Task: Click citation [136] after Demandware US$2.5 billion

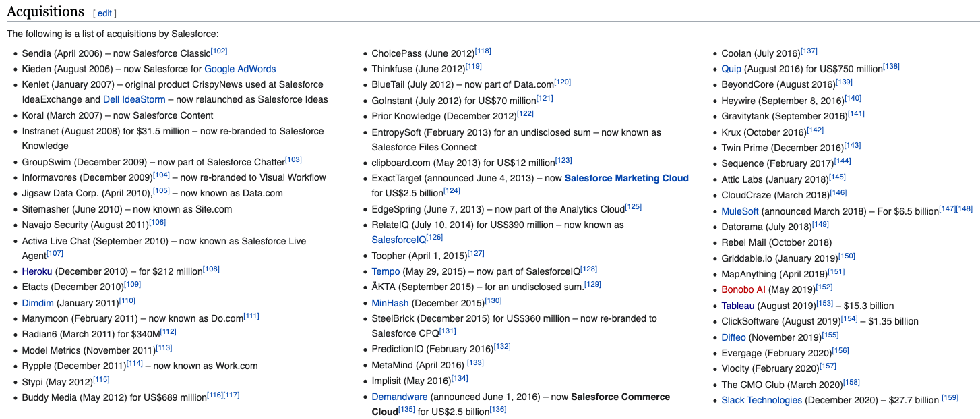Action: coord(497,409)
